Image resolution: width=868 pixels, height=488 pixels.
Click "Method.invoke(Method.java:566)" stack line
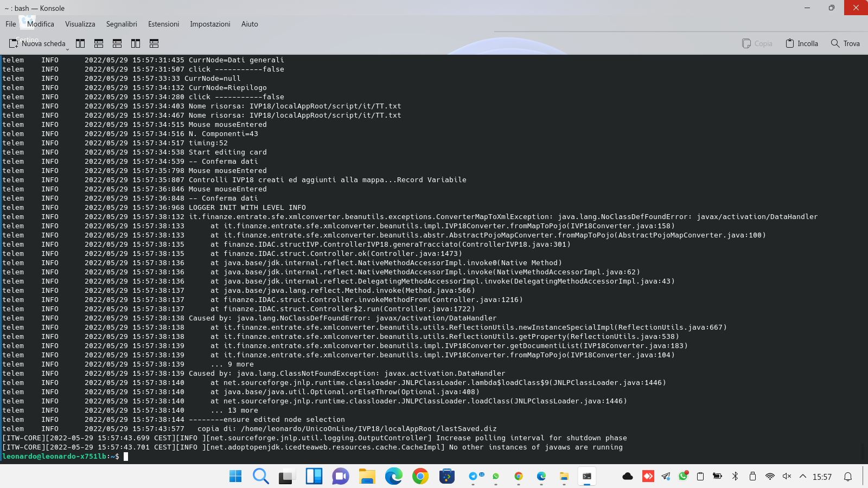tap(410, 291)
